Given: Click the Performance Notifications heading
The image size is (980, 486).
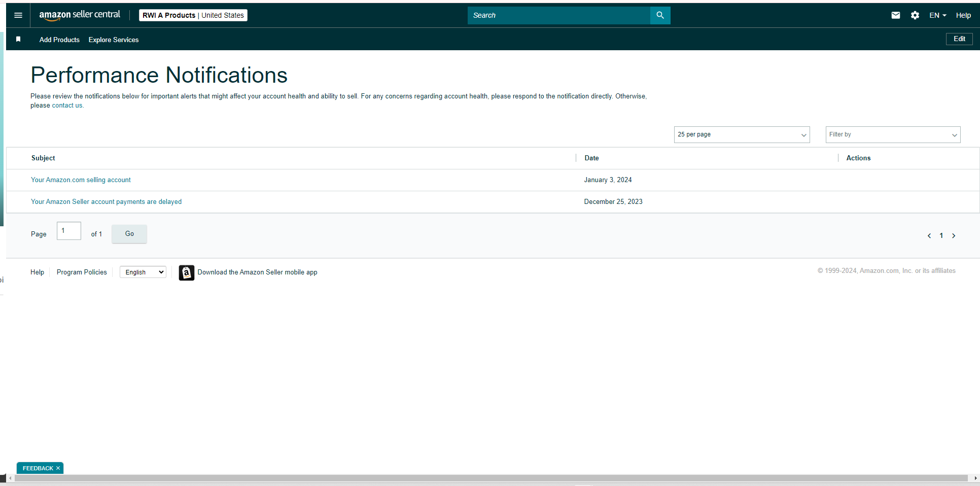Looking at the screenshot, I should 159,75.
